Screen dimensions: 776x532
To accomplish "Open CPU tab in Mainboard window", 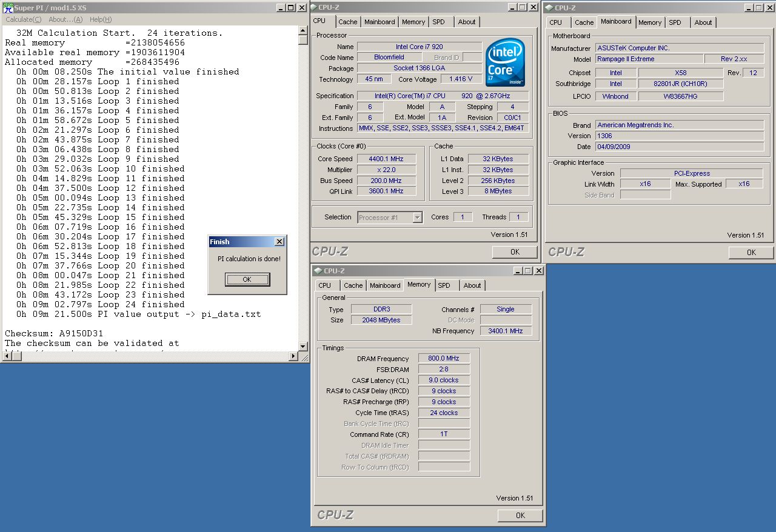I will pyautogui.click(x=556, y=22).
